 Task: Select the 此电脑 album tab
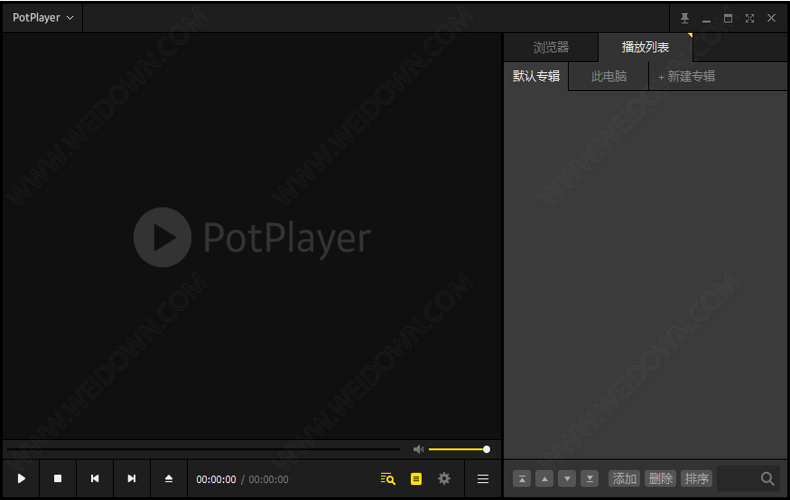click(x=609, y=76)
